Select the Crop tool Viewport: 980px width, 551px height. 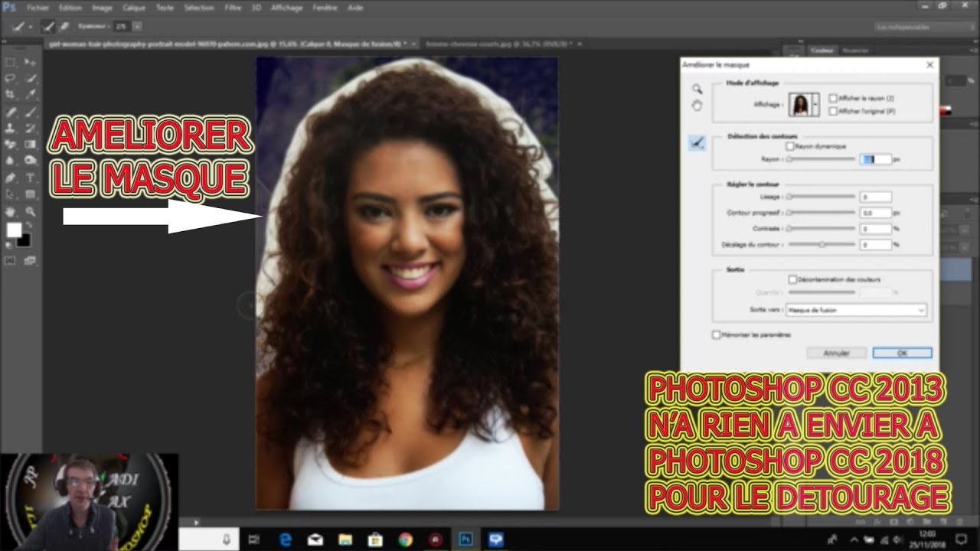tap(11, 94)
